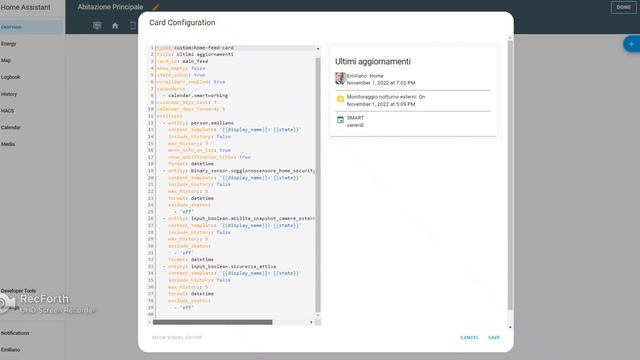Click the code editor scroll right arrow
Image resolution: width=640 pixels, height=360 pixels.
(x=311, y=322)
